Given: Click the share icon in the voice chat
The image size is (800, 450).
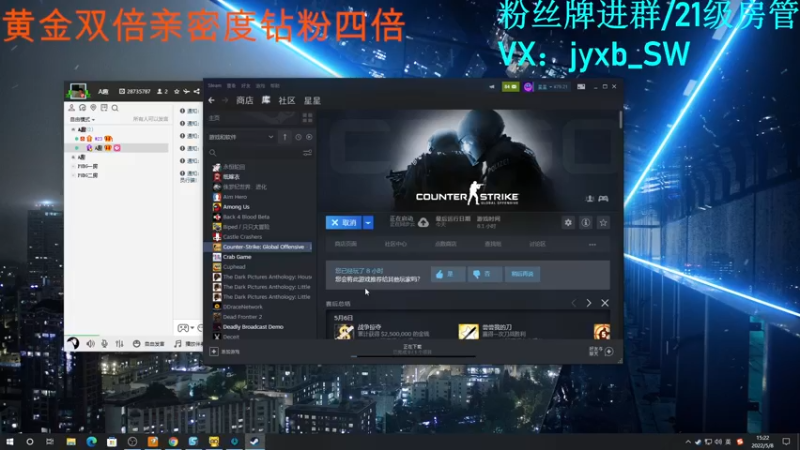Looking at the screenshot, I should [196, 91].
